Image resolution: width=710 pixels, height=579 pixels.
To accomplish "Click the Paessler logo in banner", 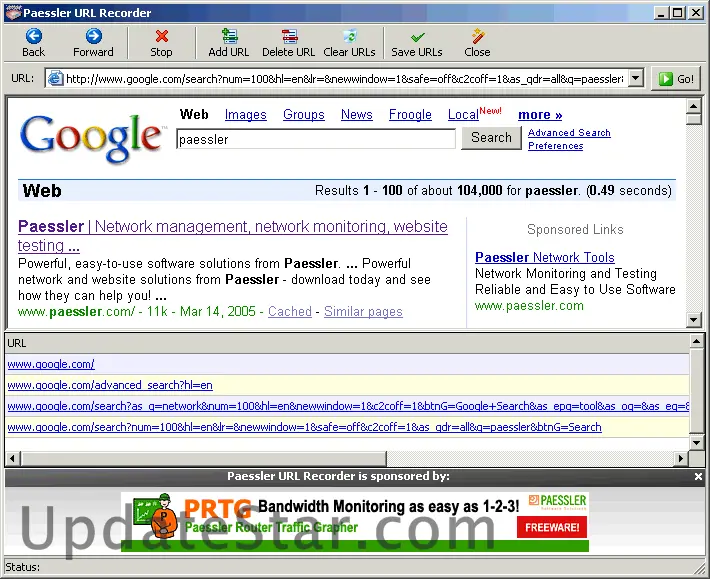I will click(x=557, y=501).
